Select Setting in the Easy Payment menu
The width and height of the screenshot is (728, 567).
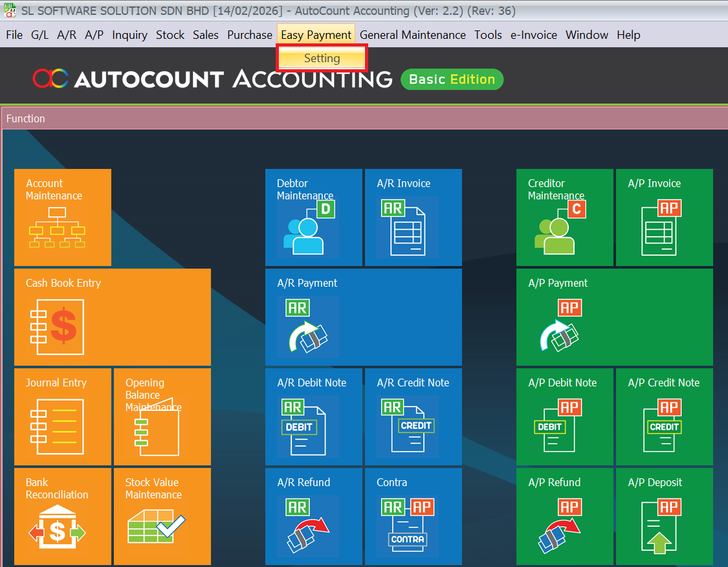322,58
